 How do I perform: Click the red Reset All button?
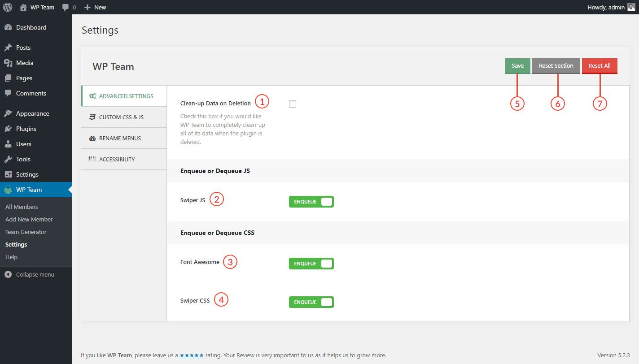click(599, 66)
